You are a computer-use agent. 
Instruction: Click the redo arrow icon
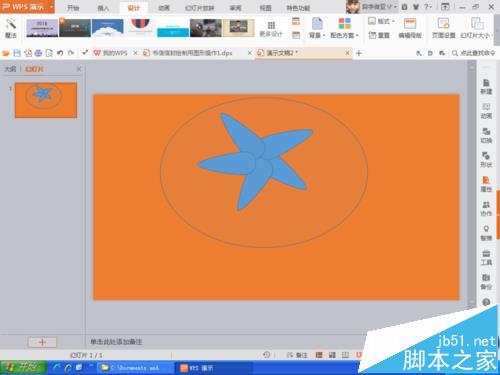[x=71, y=53]
